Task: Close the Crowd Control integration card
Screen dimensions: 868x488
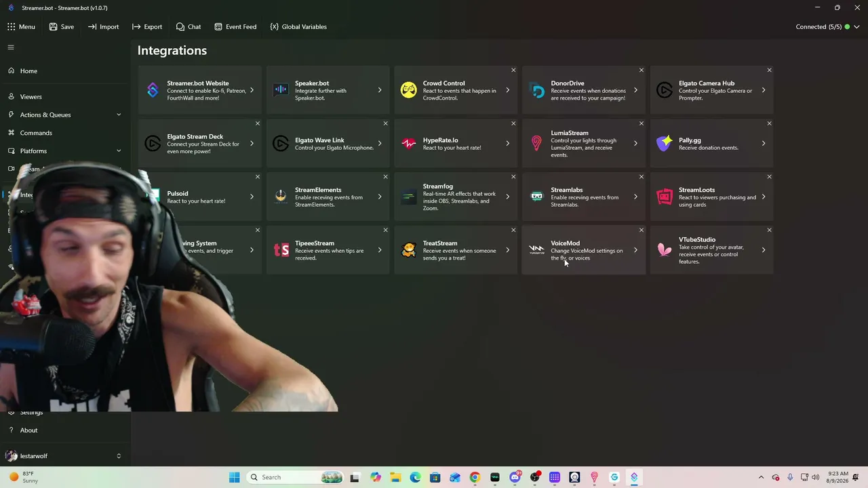Action: pyautogui.click(x=513, y=70)
